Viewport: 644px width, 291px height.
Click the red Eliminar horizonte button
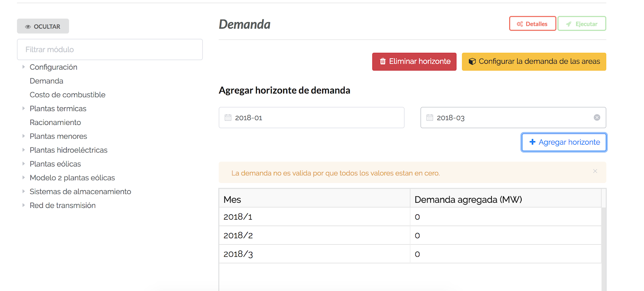tap(414, 62)
